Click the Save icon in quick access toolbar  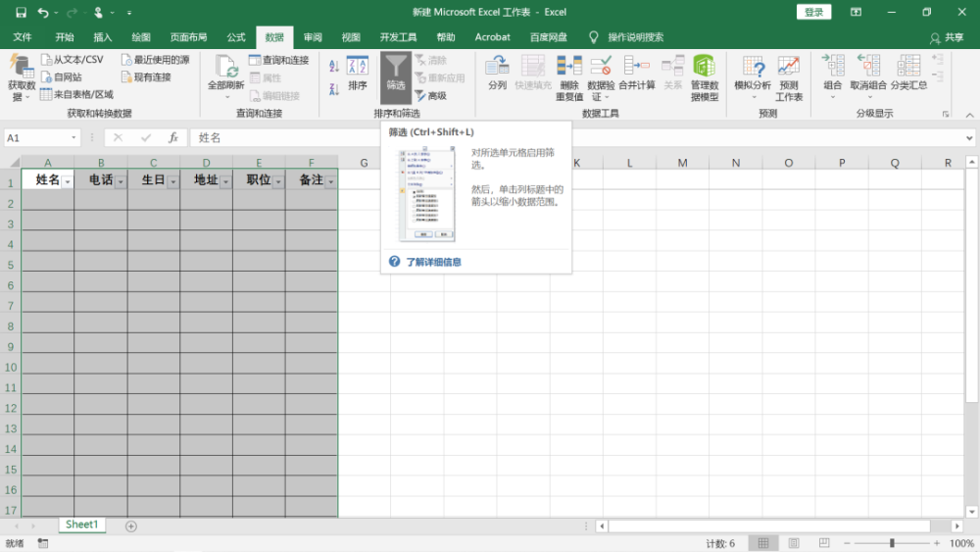pyautogui.click(x=21, y=13)
